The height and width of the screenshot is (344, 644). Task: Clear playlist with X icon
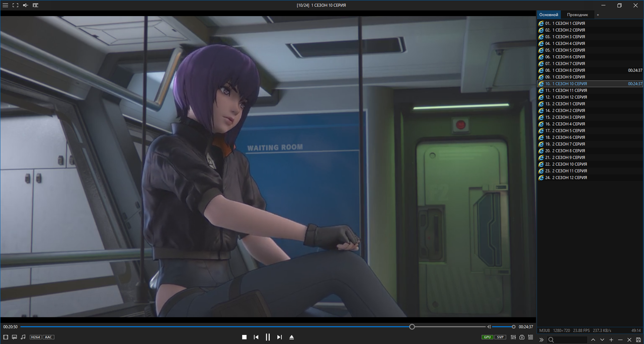pos(629,340)
